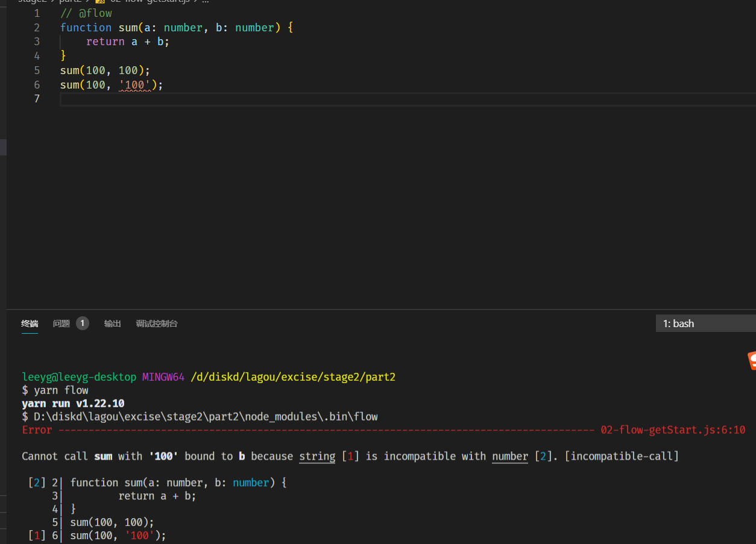Image resolution: width=756 pixels, height=544 pixels.
Task: Switch to the 终端 panel tab
Action: coord(30,324)
